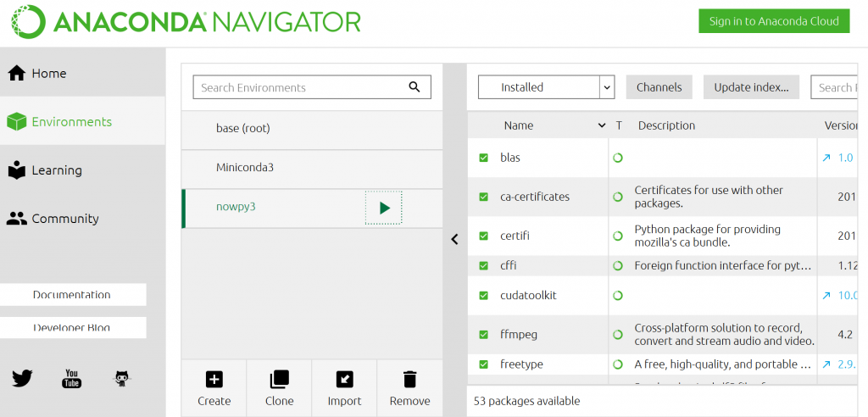Select the Miniconda3 environment
Screen dimensions: 868x417
pos(312,168)
